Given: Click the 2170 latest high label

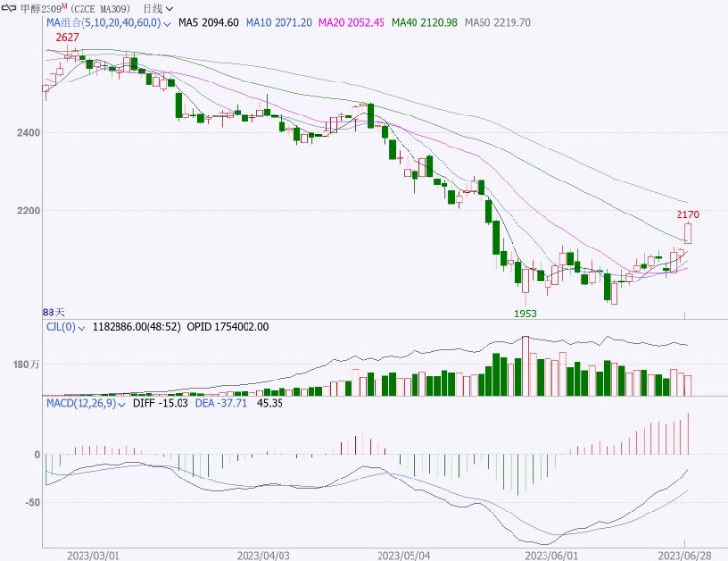Looking at the screenshot, I should coord(687,214).
